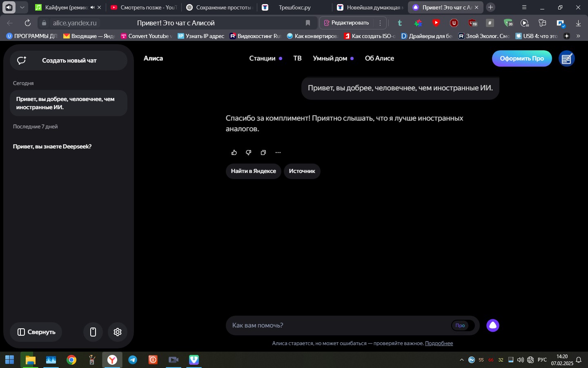Open chat 'Привет, вы знаете Deepseek?'
The width and height of the screenshot is (588, 368).
click(x=52, y=146)
